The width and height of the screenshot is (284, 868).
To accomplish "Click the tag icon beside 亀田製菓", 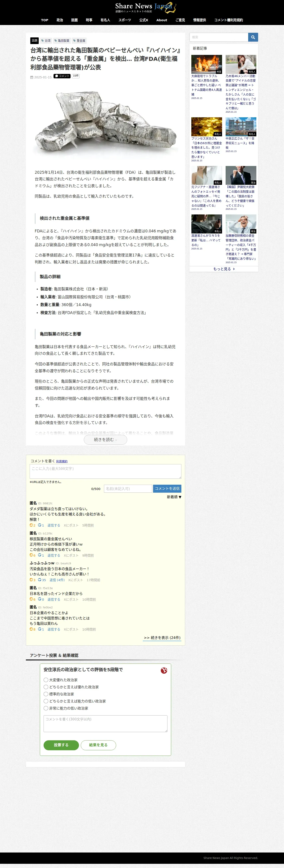I will click(x=56, y=41).
